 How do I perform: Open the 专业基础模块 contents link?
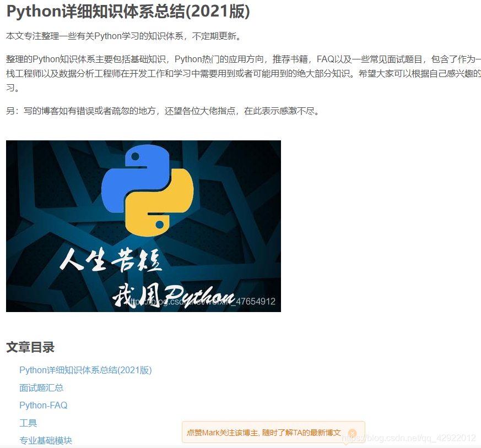(46, 441)
